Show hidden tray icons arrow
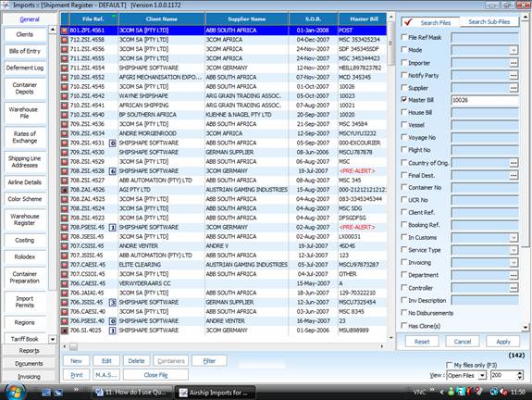 (441, 393)
